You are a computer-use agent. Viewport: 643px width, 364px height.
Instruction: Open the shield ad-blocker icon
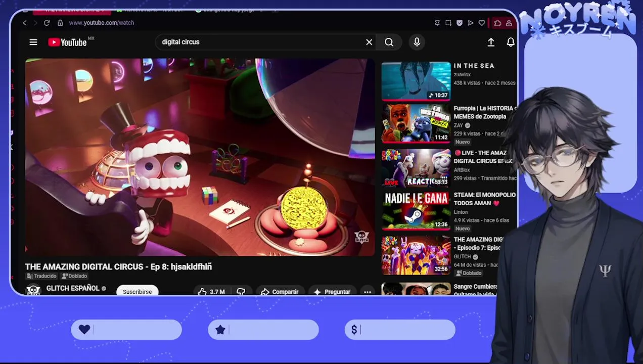(460, 23)
